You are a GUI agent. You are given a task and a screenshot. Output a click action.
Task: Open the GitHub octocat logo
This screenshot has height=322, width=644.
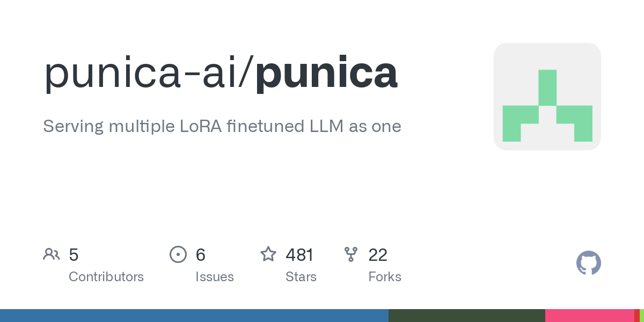click(588, 263)
